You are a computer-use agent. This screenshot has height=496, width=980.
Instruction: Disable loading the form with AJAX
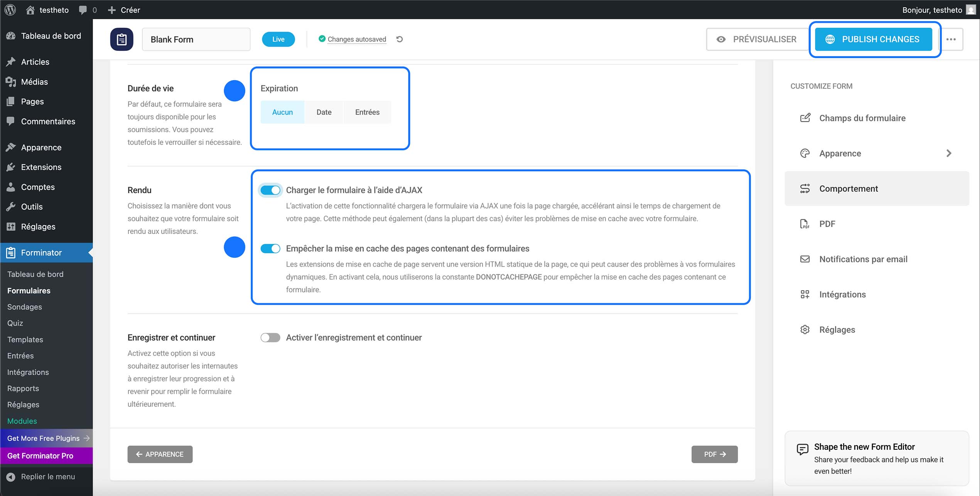tap(270, 190)
